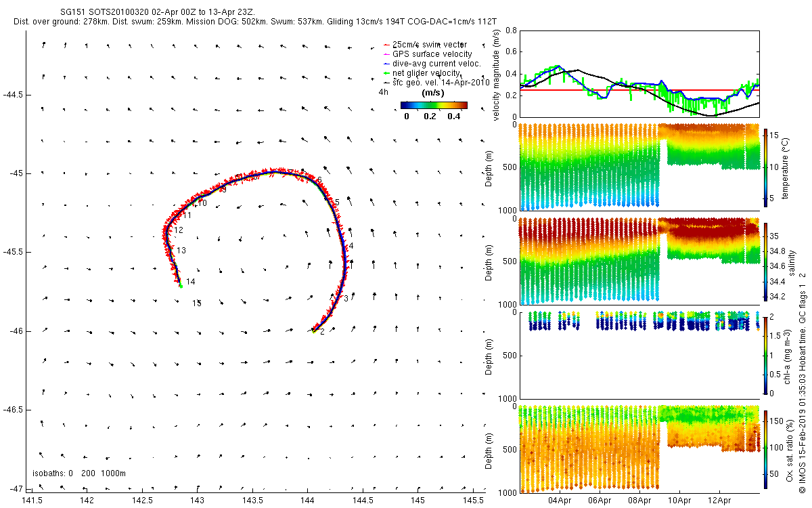Click the 141.5 longitude tick label
Viewport: 812px width, 508px height.
pos(32,500)
